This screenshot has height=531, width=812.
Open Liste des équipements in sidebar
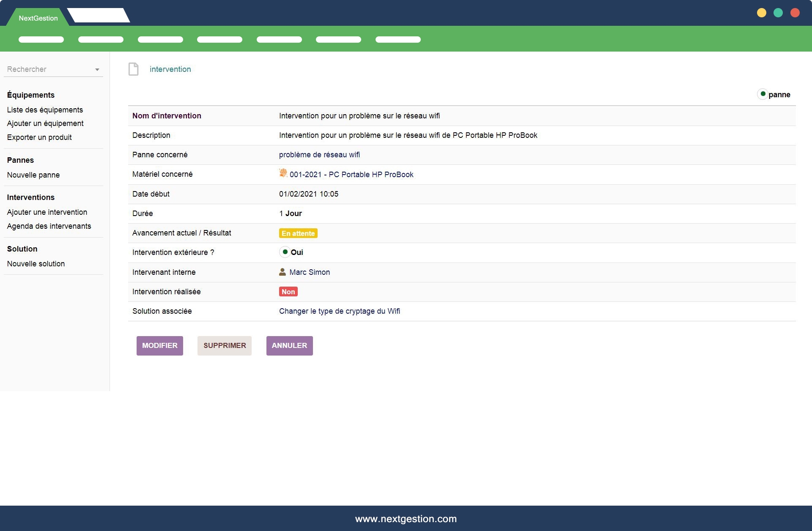[x=45, y=110]
